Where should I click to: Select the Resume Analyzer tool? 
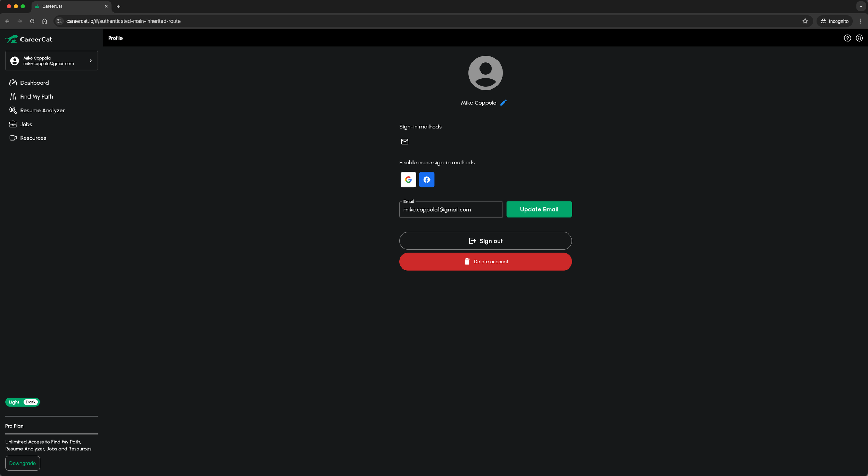(42, 110)
